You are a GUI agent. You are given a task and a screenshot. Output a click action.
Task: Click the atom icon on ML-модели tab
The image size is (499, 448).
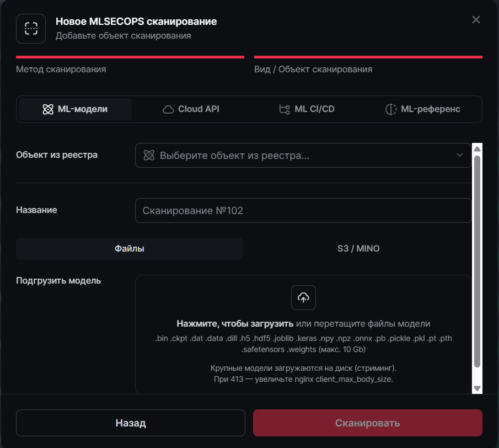click(x=48, y=109)
